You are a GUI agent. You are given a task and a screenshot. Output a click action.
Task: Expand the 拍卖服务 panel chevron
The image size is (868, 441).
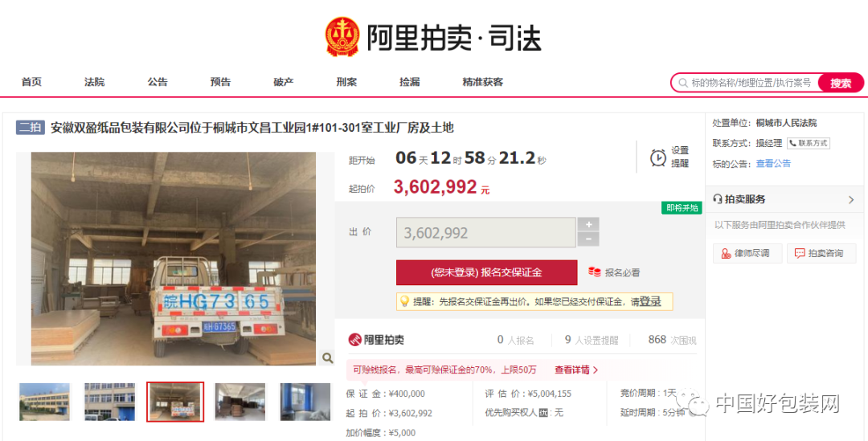(851, 200)
